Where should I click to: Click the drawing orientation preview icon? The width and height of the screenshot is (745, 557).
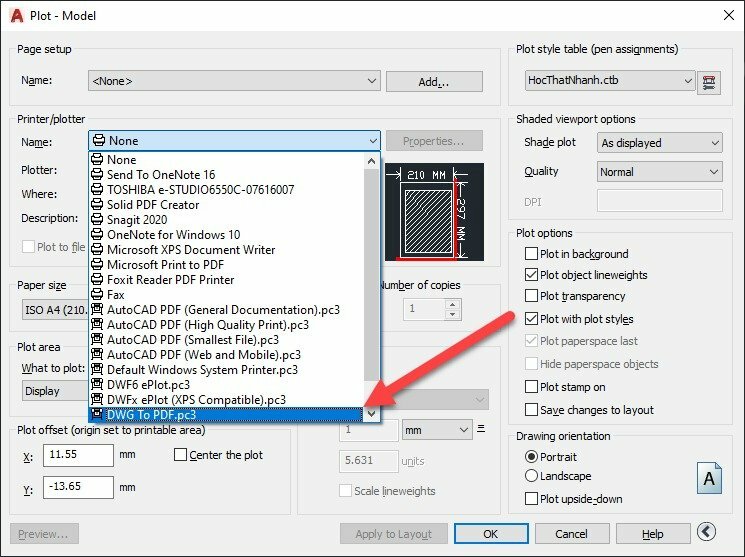[x=709, y=479]
